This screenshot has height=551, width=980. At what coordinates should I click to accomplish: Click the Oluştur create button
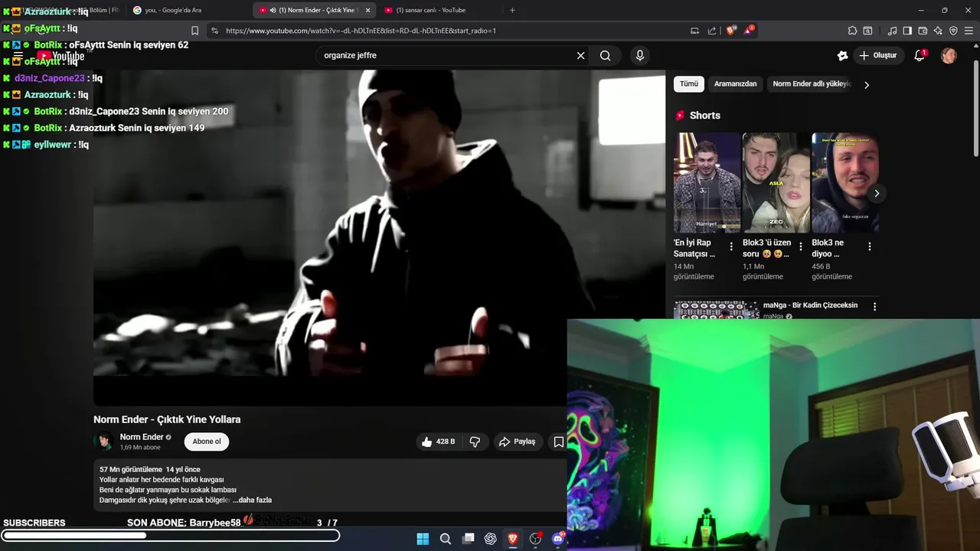pos(878,55)
